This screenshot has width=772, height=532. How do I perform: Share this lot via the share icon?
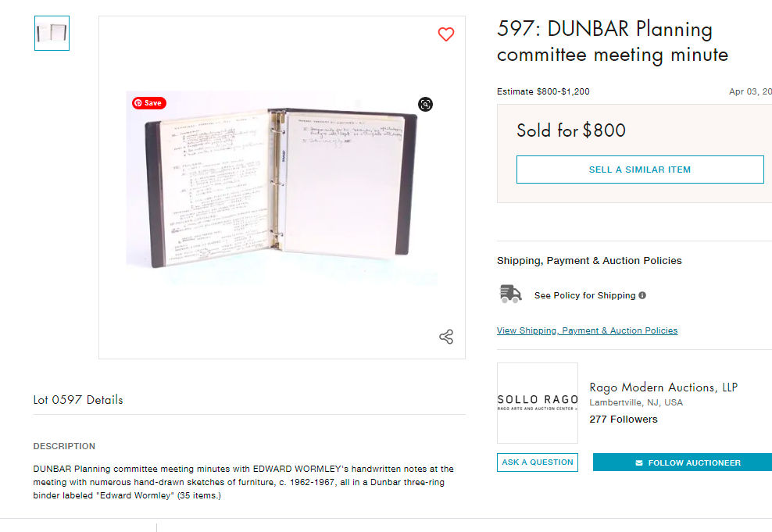coord(446,337)
